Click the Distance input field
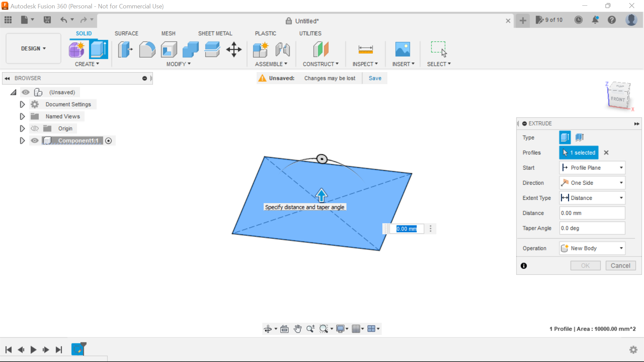The width and height of the screenshot is (644, 362). tap(592, 213)
